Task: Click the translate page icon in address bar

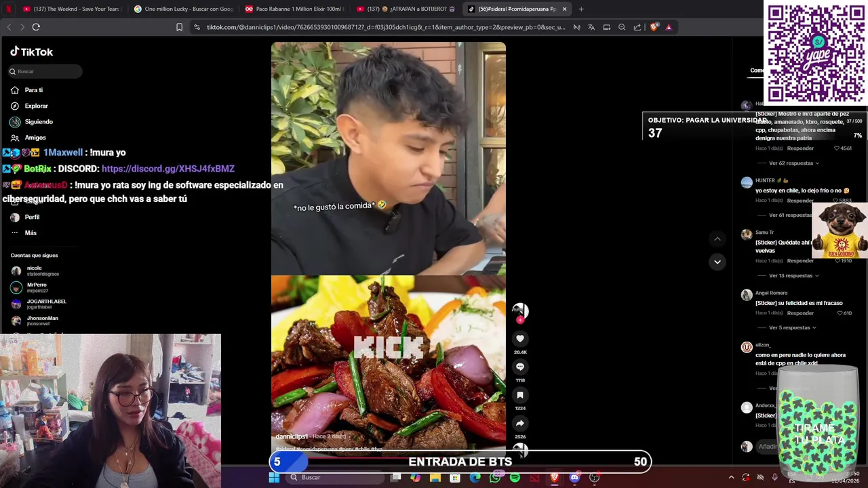Action: click(x=591, y=27)
